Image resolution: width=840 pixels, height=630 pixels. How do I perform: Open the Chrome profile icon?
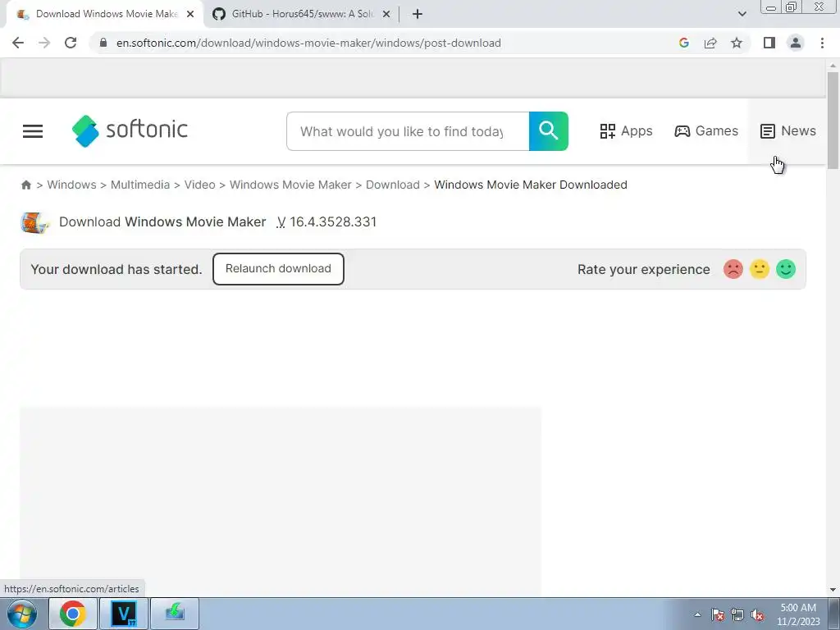coord(796,43)
